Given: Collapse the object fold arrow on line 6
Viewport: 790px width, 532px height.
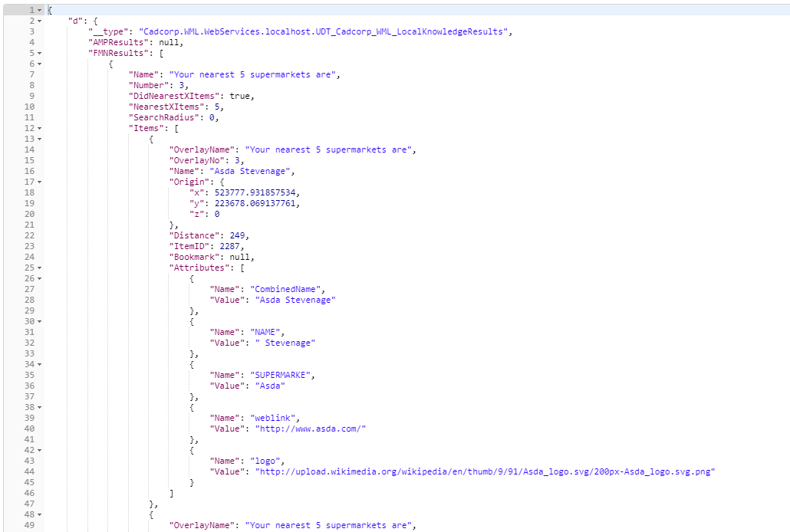Looking at the screenshot, I should point(40,64).
